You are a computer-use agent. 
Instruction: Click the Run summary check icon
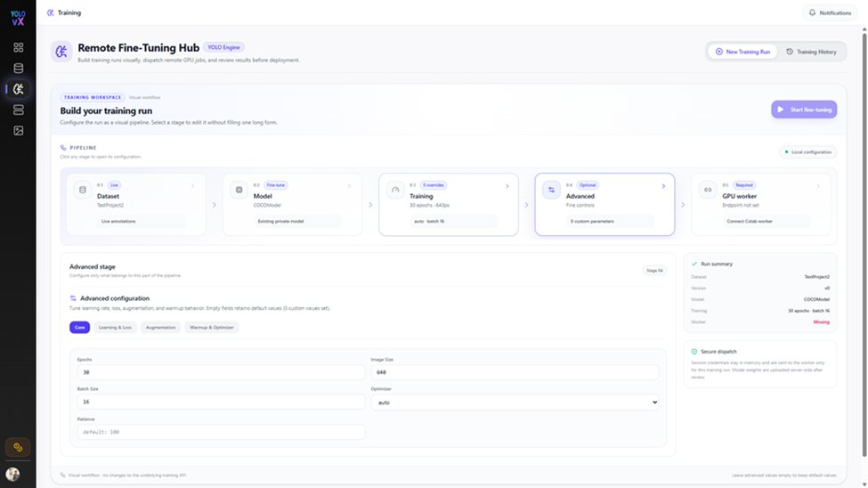click(694, 264)
